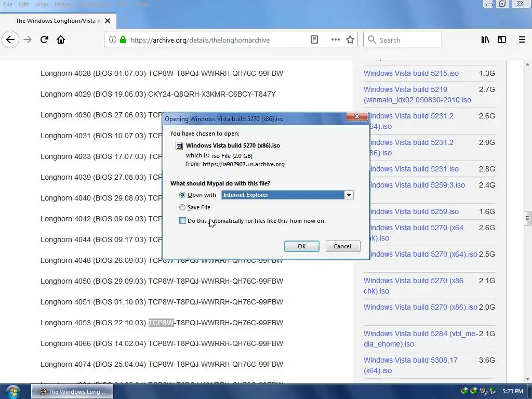Image resolution: width=532 pixels, height=399 pixels.
Task: Close the Opening file dialog
Action: (x=357, y=116)
